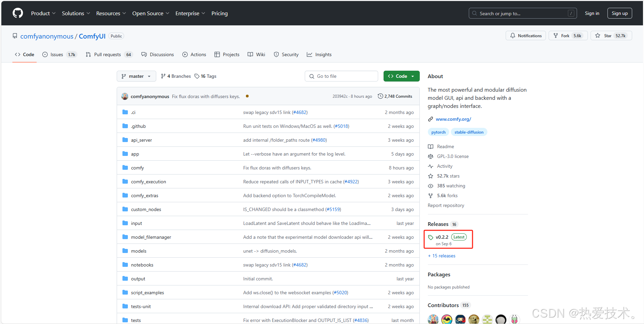Open the 2,748 Commits link
Viewport: 644px width, 324px height.
click(x=395, y=96)
